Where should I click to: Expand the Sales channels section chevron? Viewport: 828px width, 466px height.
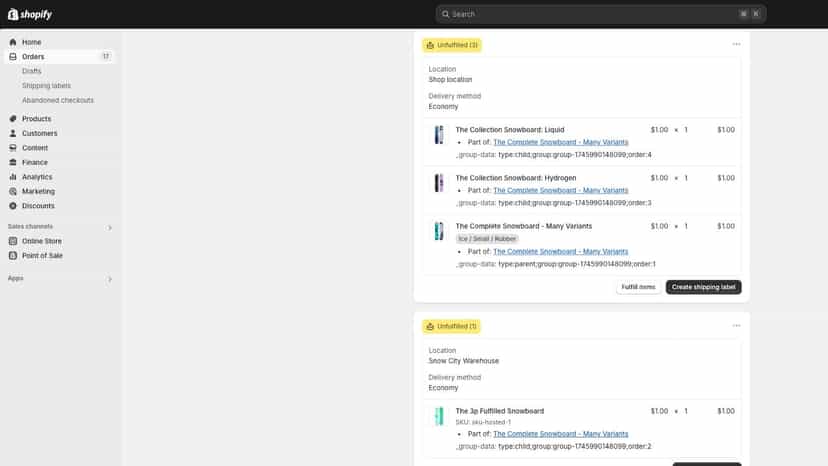[x=109, y=228]
